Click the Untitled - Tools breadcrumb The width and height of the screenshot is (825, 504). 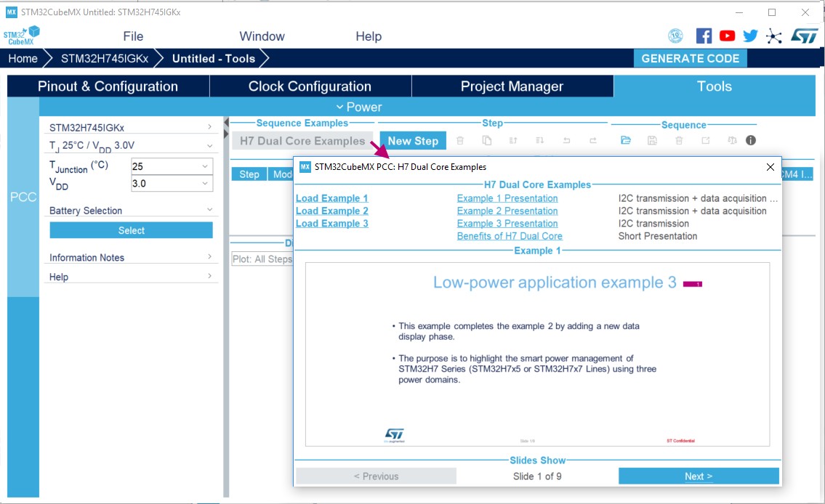coord(214,58)
